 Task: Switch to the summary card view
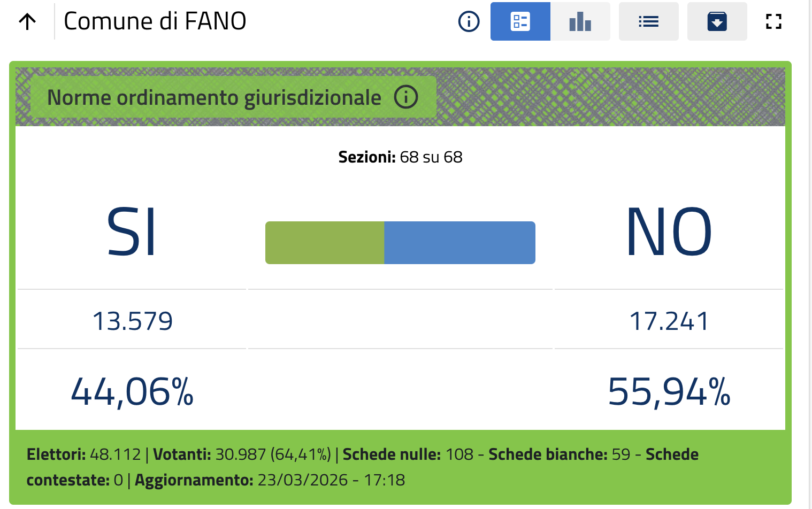coord(520,21)
